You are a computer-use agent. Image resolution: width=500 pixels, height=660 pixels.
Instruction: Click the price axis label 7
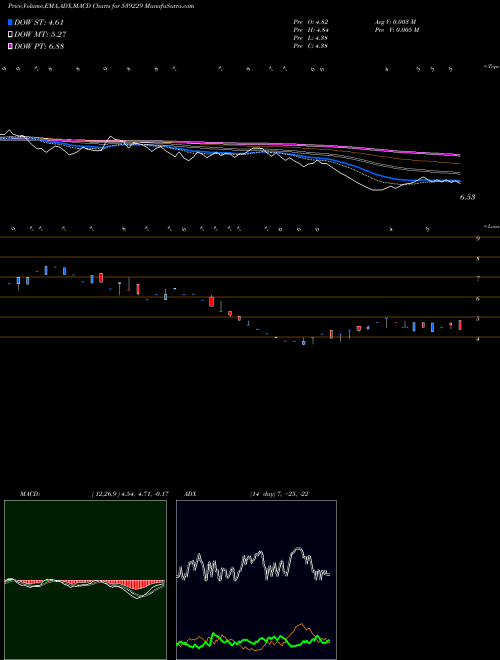478,279
